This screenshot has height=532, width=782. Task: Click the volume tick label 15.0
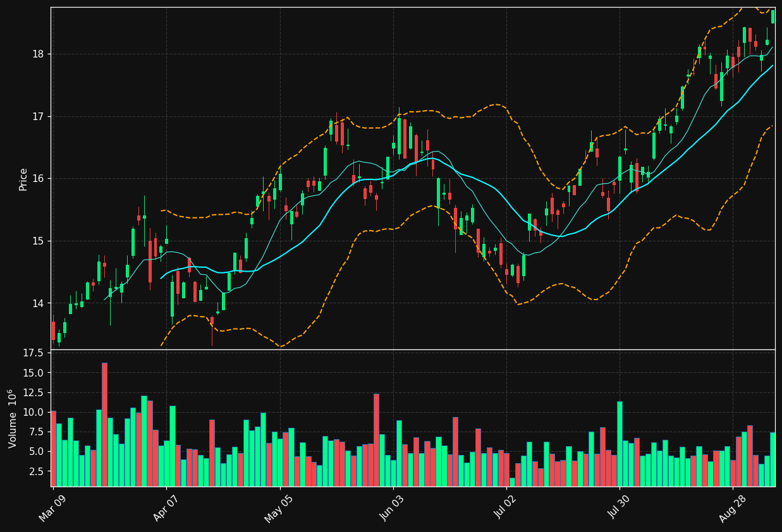click(33, 373)
